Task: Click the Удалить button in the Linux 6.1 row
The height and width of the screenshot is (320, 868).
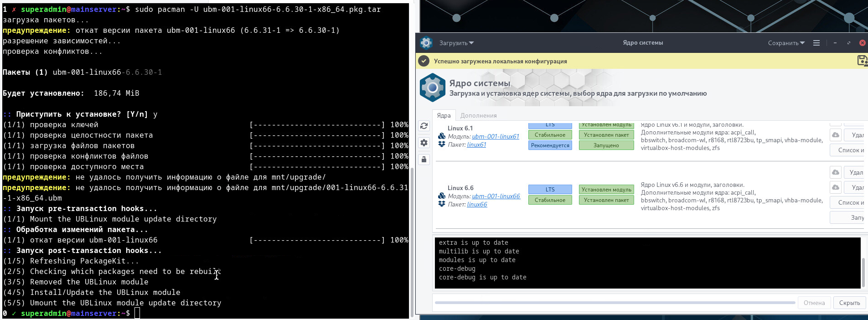Action: click(854, 135)
